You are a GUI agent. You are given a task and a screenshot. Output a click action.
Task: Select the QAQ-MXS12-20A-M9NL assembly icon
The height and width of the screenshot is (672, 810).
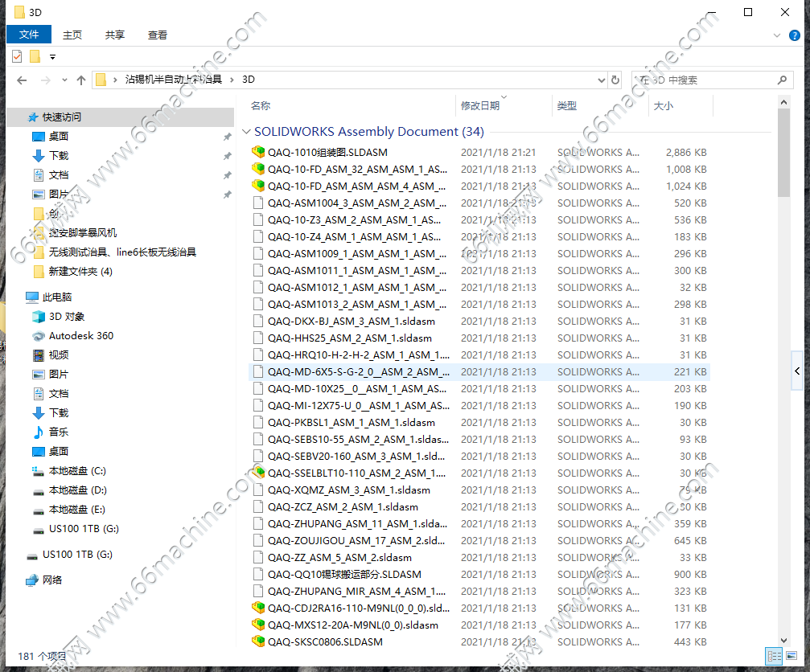[258, 625]
